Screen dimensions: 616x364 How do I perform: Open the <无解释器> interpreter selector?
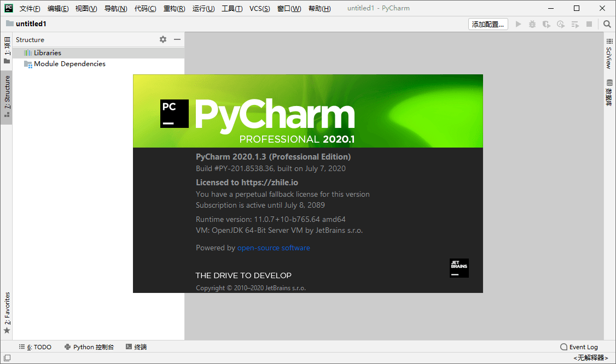pos(590,358)
